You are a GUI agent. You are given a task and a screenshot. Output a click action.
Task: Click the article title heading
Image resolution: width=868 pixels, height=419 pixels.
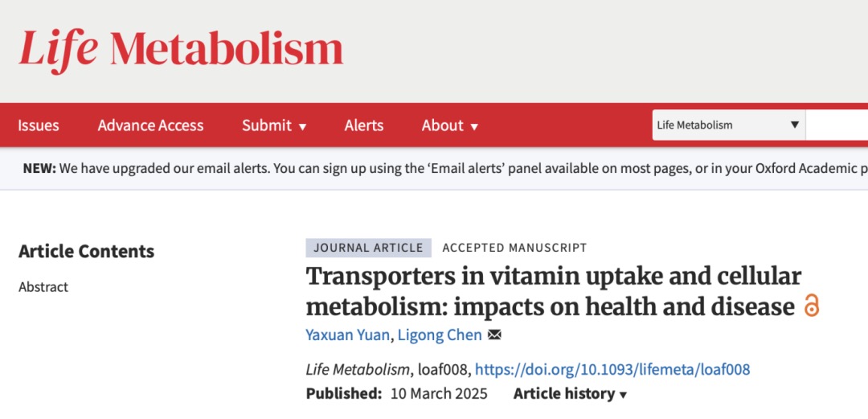tap(553, 291)
